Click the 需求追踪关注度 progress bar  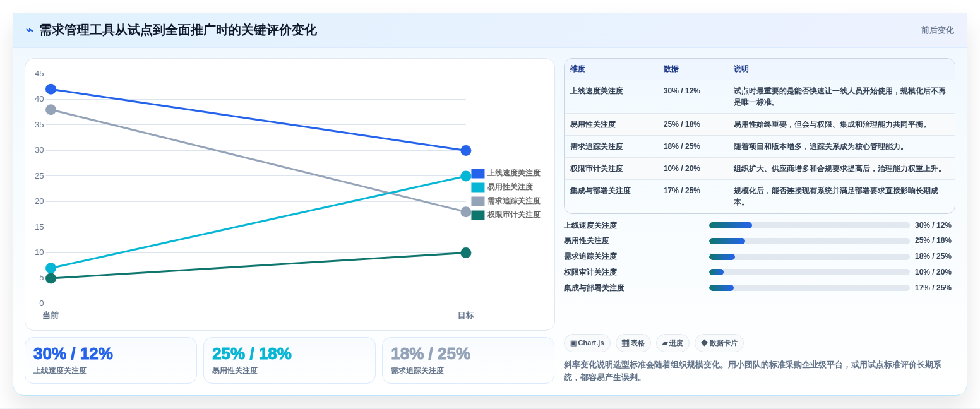tap(809, 257)
